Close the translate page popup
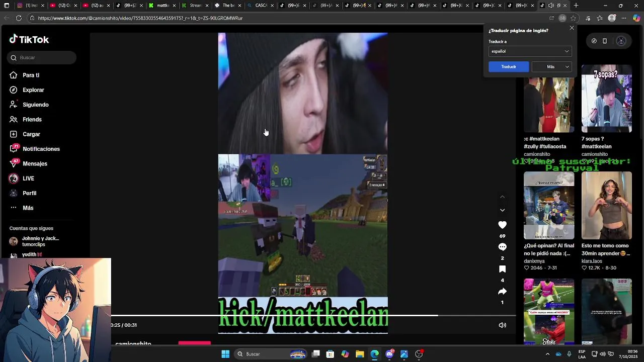This screenshot has width=644, height=362. [572, 28]
